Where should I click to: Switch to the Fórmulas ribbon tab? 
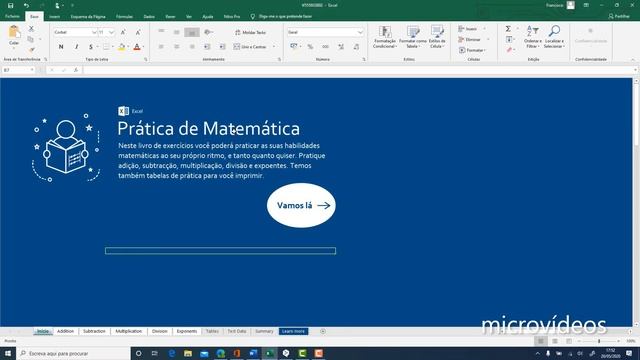click(124, 17)
